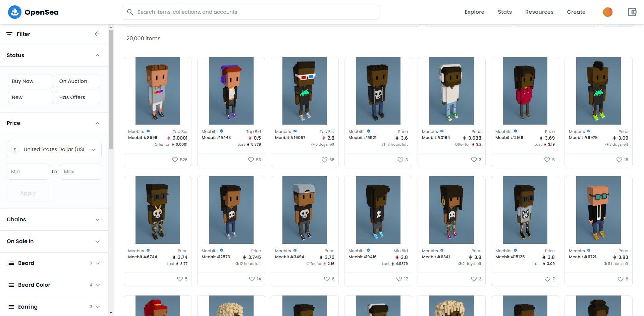644x316 pixels.
Task: Click the Min price field
Action: pos(28,172)
